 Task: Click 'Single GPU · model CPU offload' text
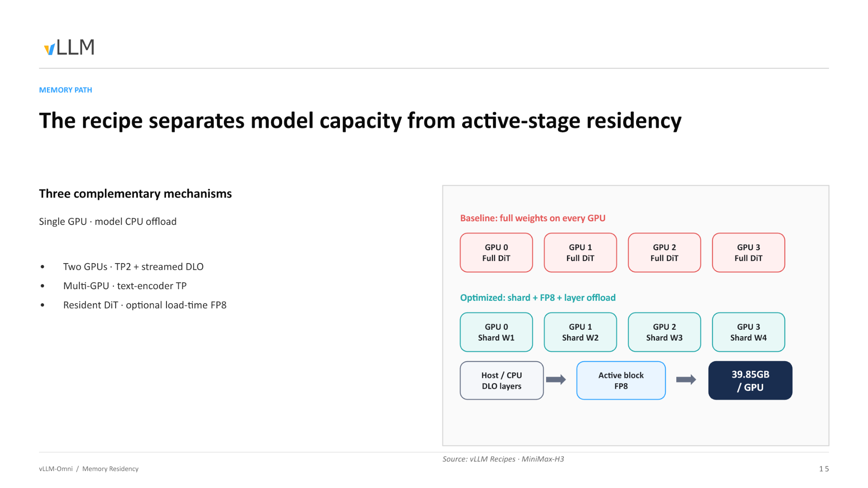point(108,221)
